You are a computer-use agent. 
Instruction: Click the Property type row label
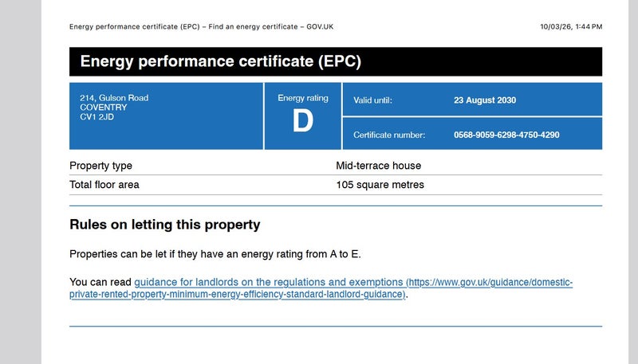tap(100, 166)
